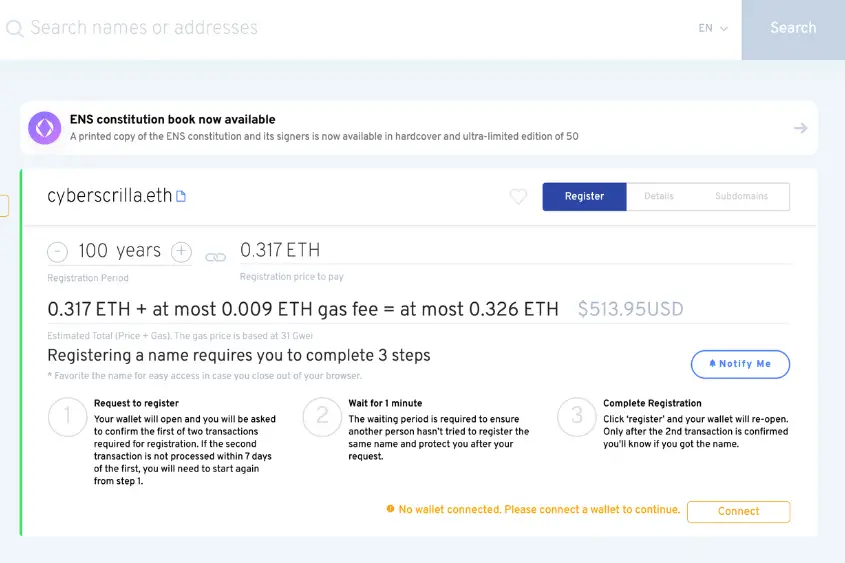Click the step 2 circle
The width and height of the screenshot is (845, 563).
coord(322,416)
